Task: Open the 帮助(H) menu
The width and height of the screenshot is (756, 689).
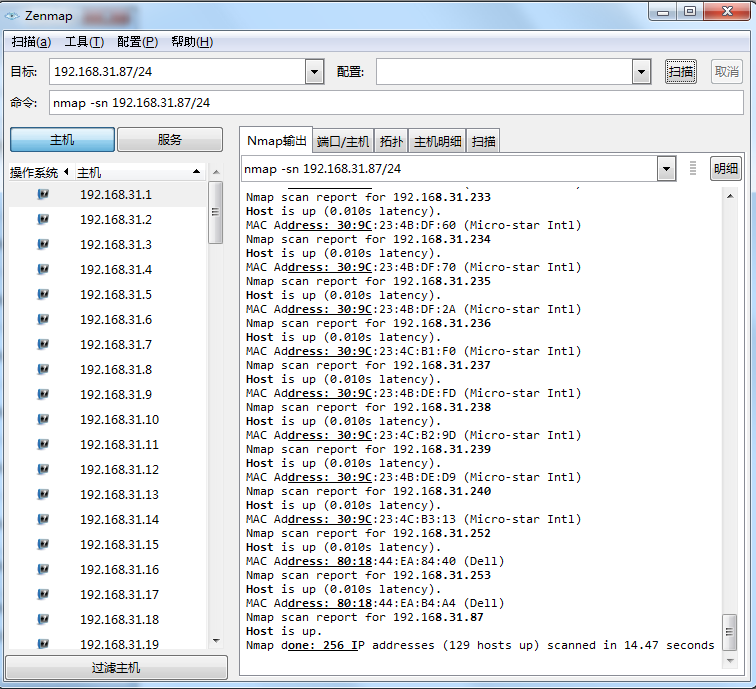Action: (x=192, y=42)
